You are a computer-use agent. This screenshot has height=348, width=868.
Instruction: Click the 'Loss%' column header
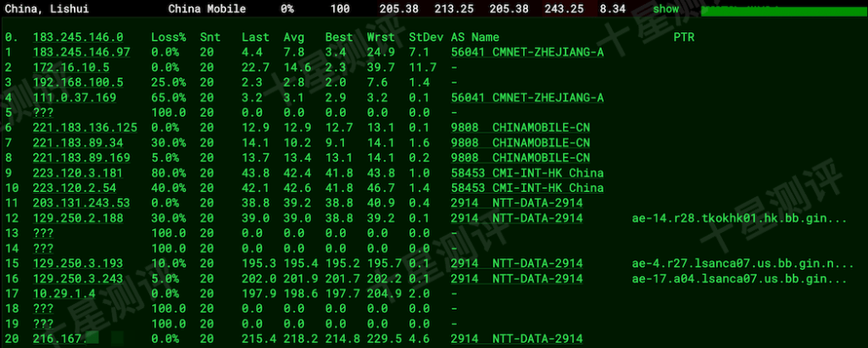pyautogui.click(x=169, y=37)
